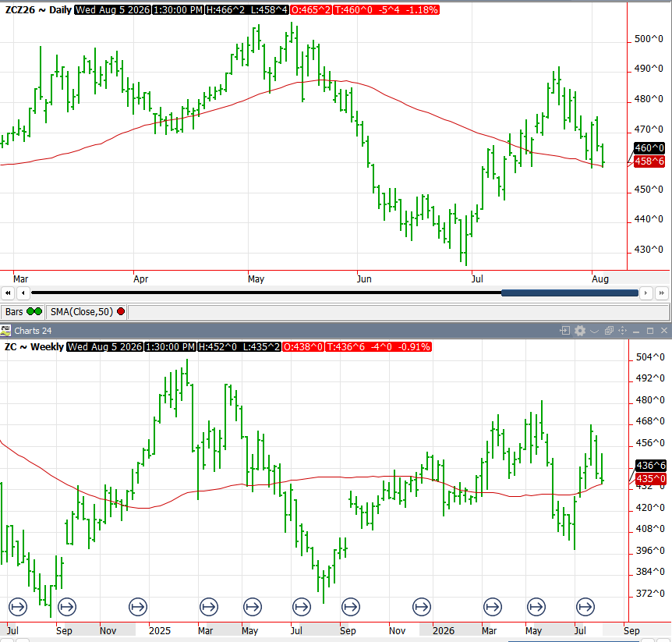Click the rollover marker above May 2025
Image resolution: width=672 pixels, height=642 pixels.
tap(253, 607)
